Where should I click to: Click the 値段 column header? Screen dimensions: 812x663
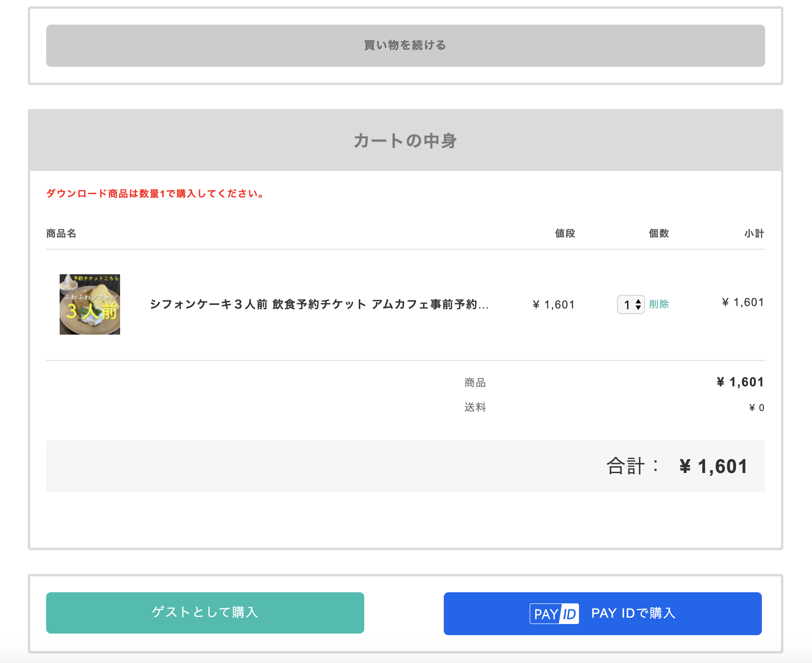click(x=565, y=233)
